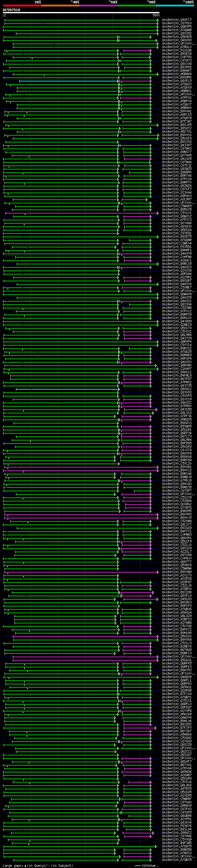This screenshot has width=197, height=868.
Task: Select hit label UniRef100_A9PC15
Action: [177, 115]
